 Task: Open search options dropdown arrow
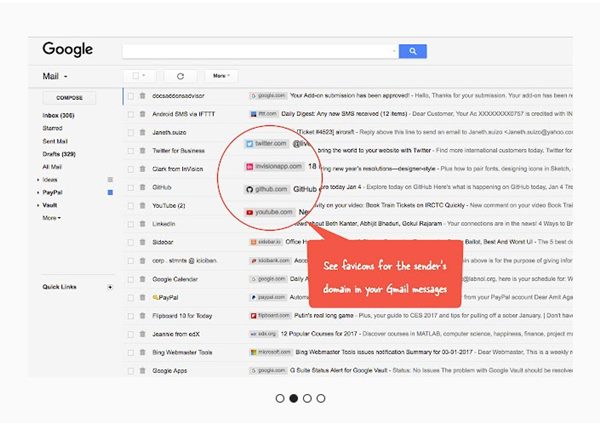point(394,51)
